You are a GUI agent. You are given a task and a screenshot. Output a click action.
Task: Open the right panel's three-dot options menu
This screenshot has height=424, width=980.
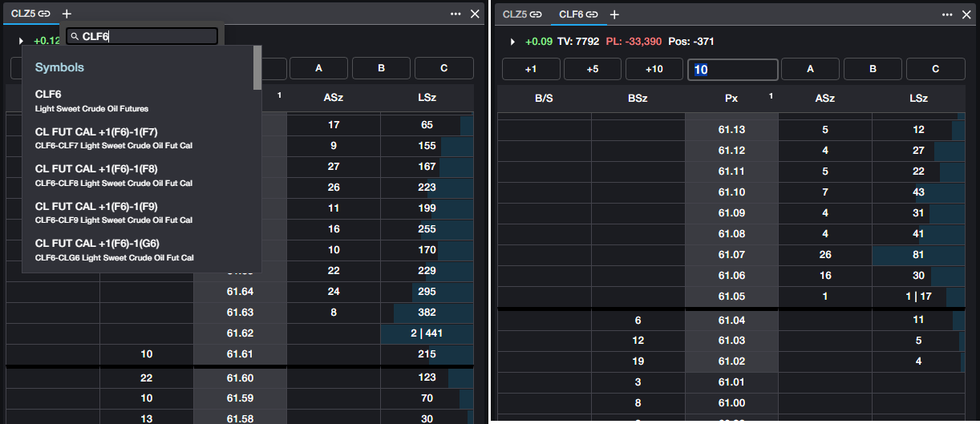click(947, 14)
